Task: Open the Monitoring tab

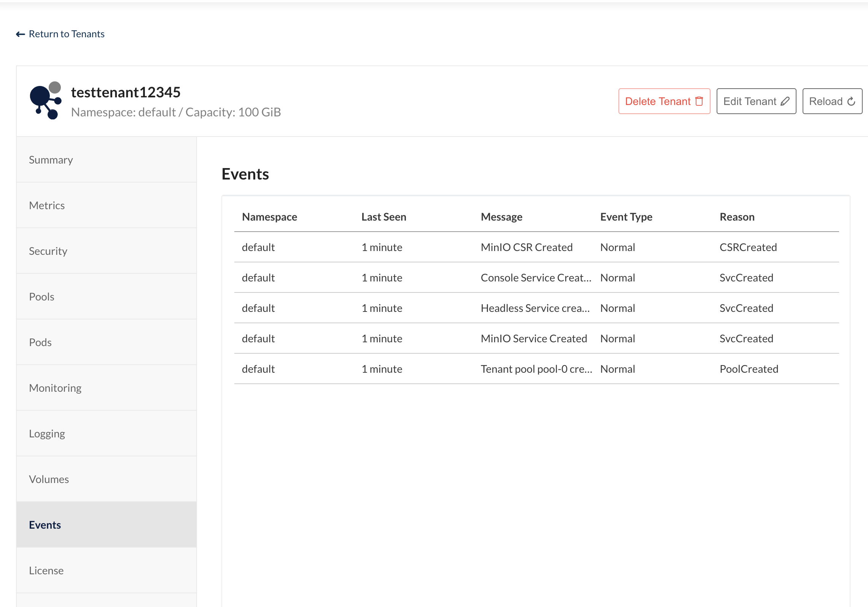Action: coord(55,388)
